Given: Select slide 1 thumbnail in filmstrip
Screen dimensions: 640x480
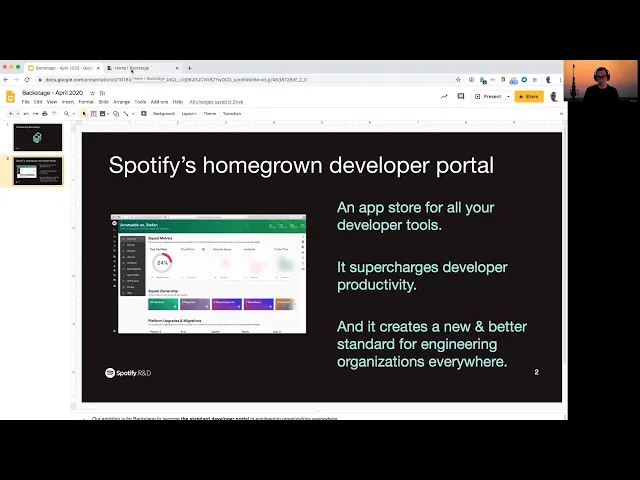Looking at the screenshot, I should coord(38,138).
